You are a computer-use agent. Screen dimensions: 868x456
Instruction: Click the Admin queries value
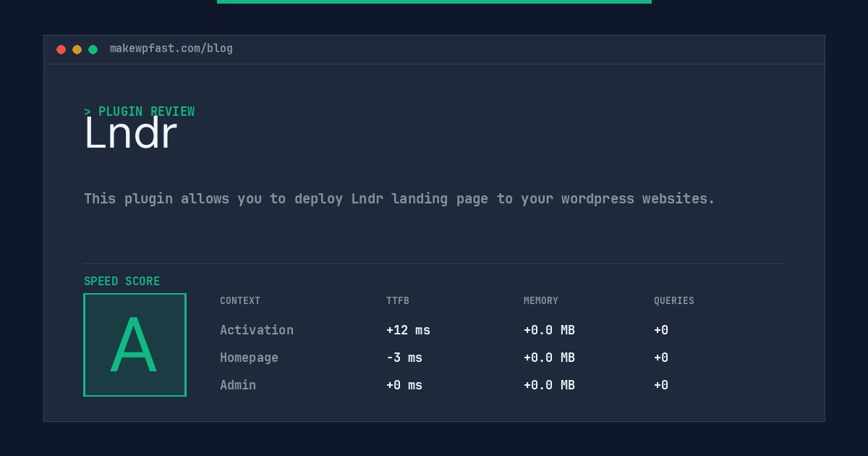[x=661, y=385]
